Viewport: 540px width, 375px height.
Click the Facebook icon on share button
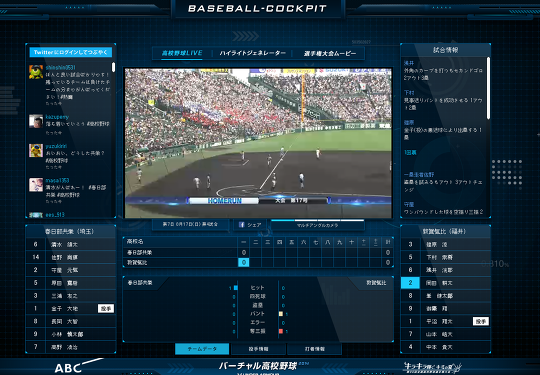(x=242, y=225)
